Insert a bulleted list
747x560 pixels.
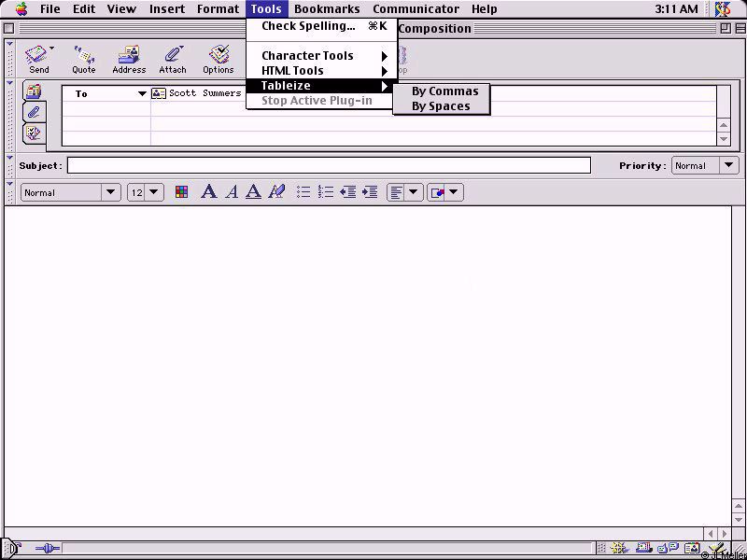coord(303,192)
